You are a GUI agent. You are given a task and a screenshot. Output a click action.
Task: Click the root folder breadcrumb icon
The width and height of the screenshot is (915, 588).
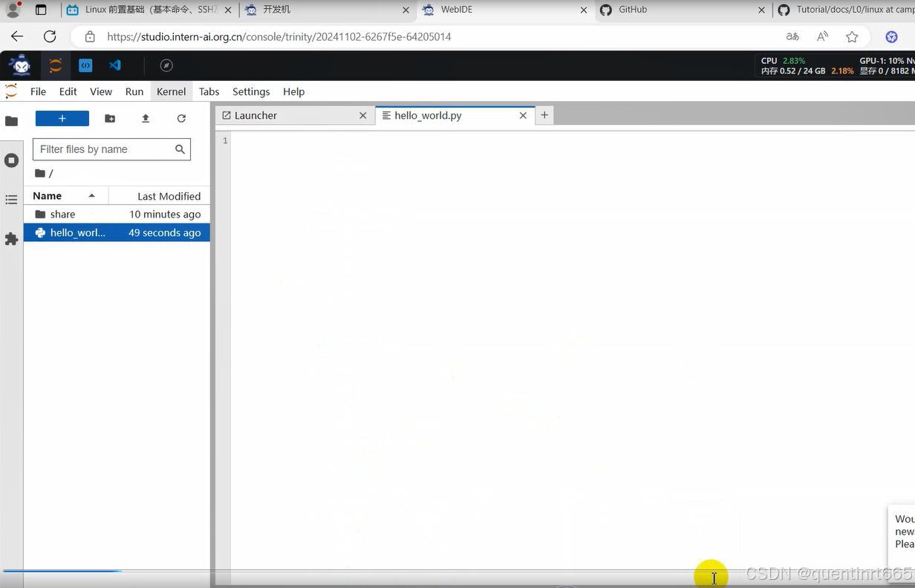click(40, 173)
